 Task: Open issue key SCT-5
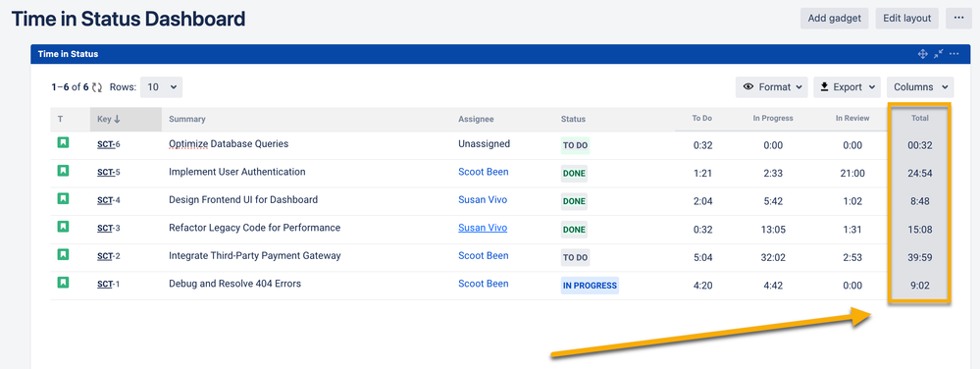109,172
